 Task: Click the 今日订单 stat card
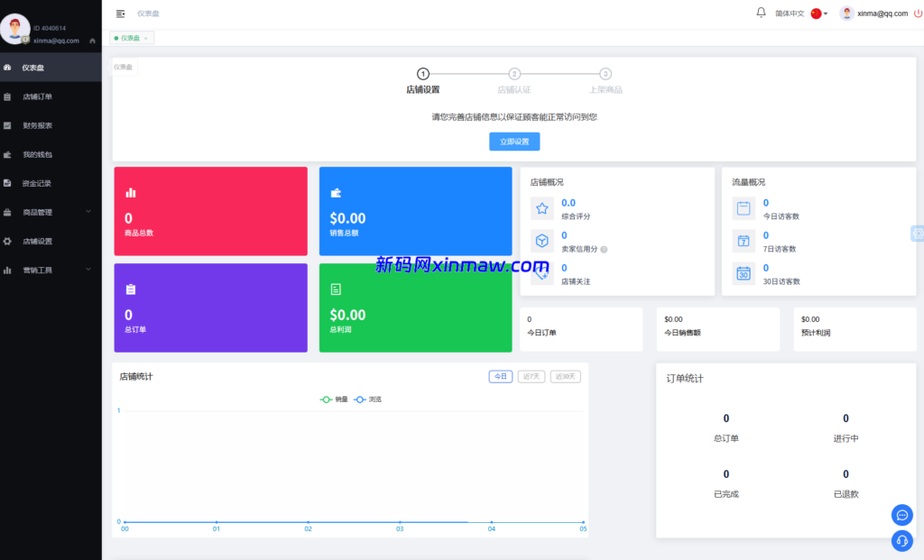click(x=581, y=329)
